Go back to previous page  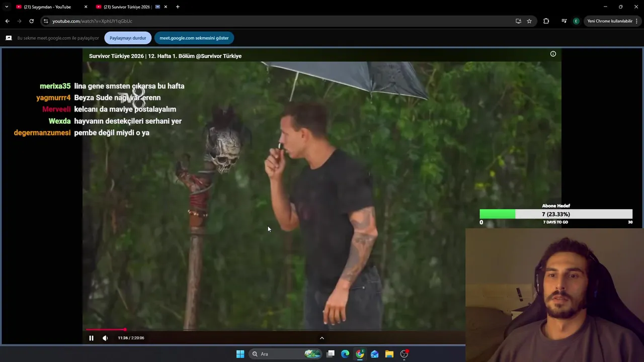(x=7, y=21)
